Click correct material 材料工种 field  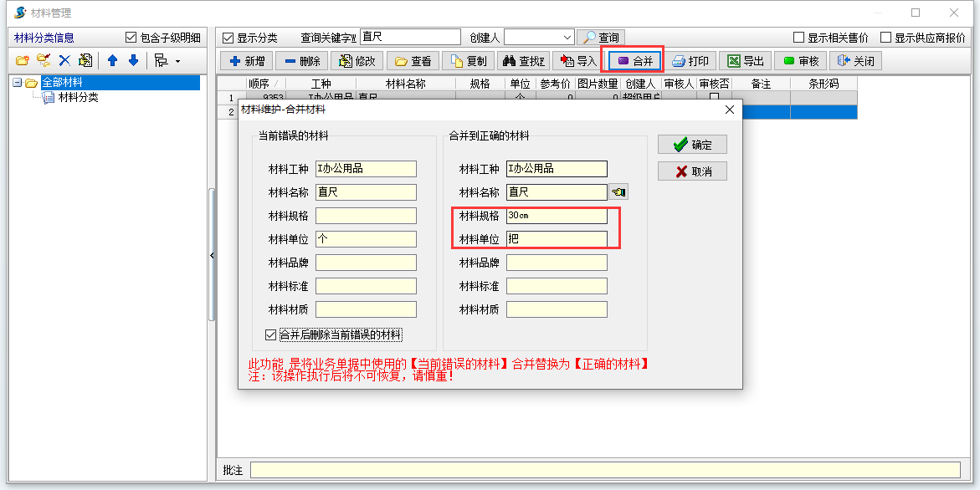(x=557, y=169)
